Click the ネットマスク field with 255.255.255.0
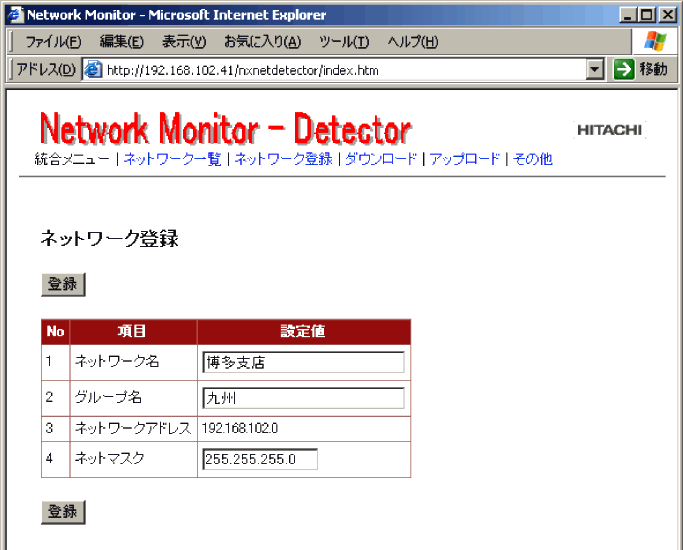The height and width of the screenshot is (550, 683). pos(260,459)
